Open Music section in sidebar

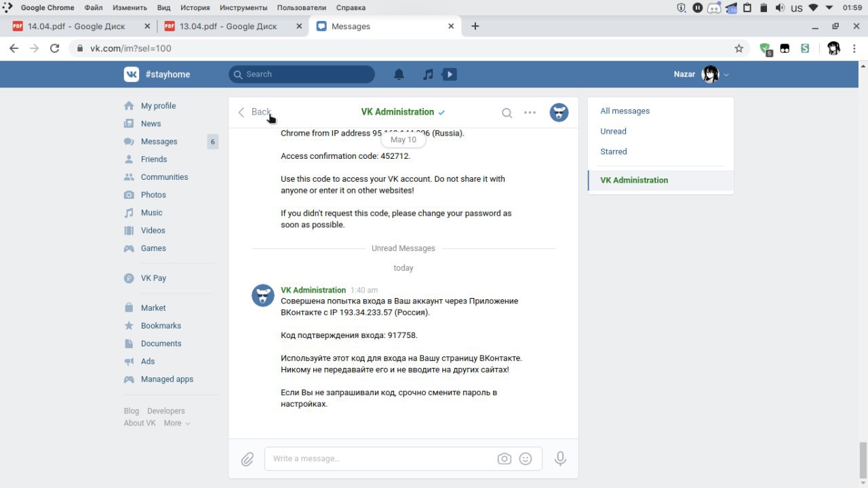(151, 212)
